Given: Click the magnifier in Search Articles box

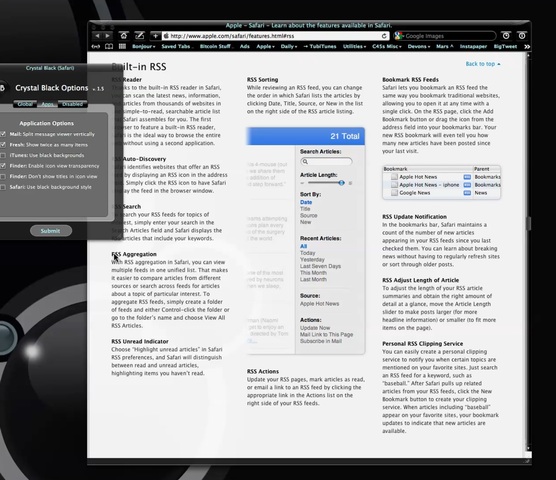Looking at the screenshot, I should (305, 162).
